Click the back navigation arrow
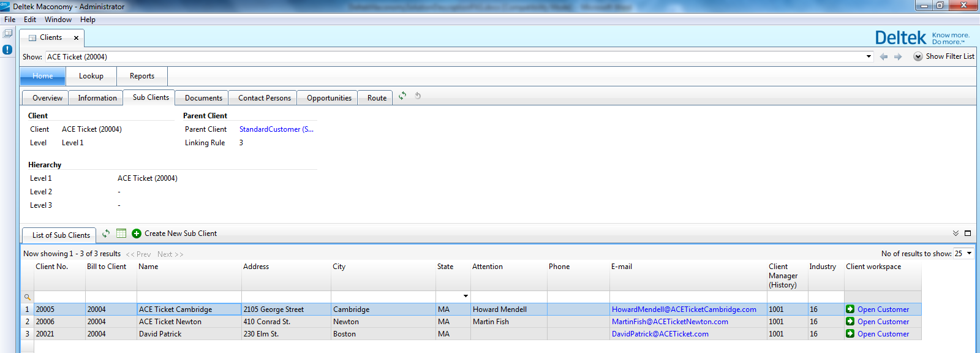The image size is (980, 353). click(x=883, y=57)
